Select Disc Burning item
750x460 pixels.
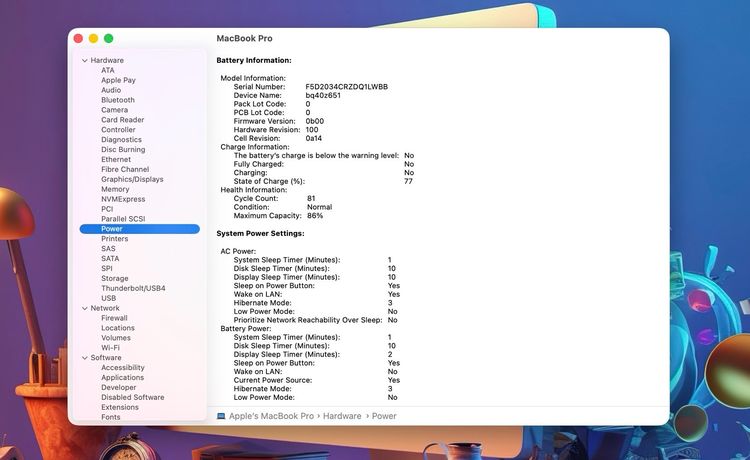[123, 150]
